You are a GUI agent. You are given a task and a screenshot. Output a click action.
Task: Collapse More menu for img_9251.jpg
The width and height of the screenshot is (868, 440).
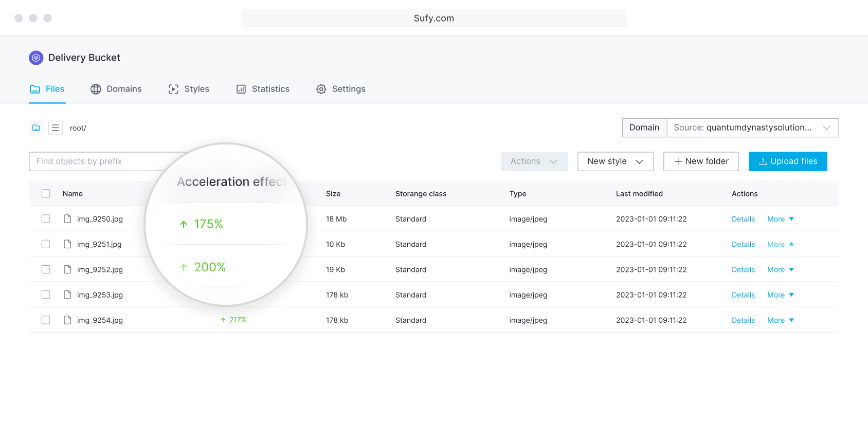pos(781,244)
